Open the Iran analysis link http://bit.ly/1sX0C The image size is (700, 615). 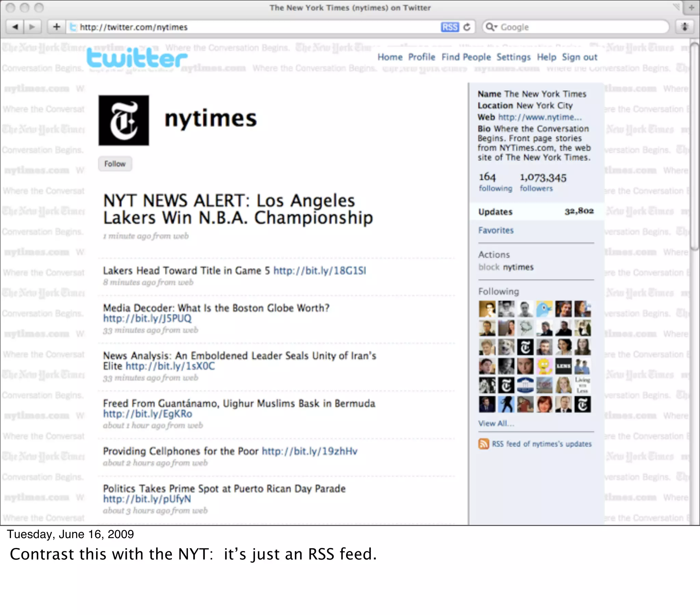170,366
